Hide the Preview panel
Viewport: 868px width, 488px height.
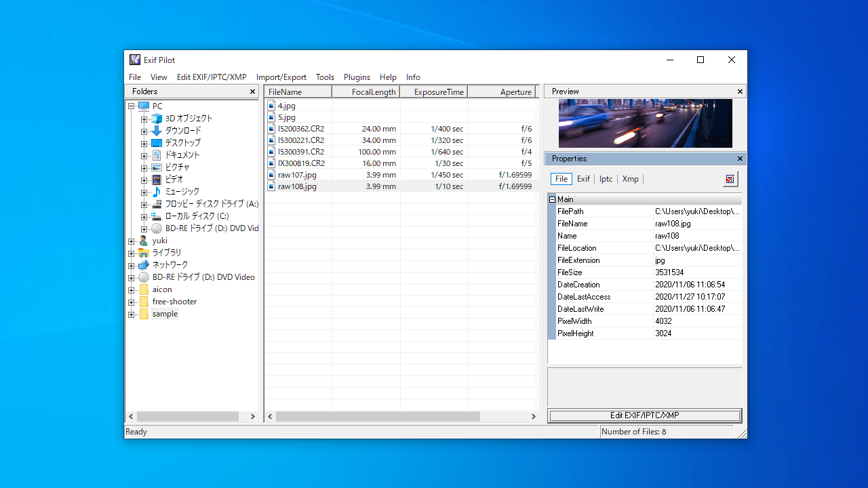(739, 91)
